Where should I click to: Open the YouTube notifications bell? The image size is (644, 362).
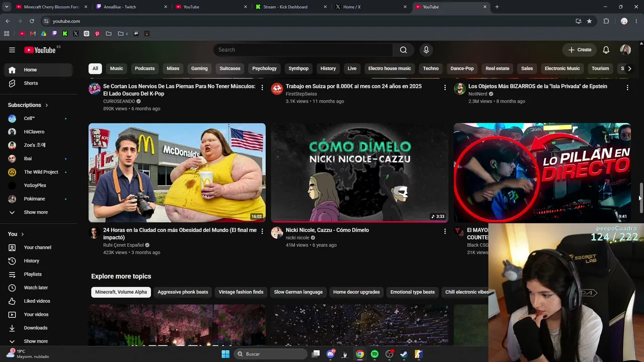[606, 50]
